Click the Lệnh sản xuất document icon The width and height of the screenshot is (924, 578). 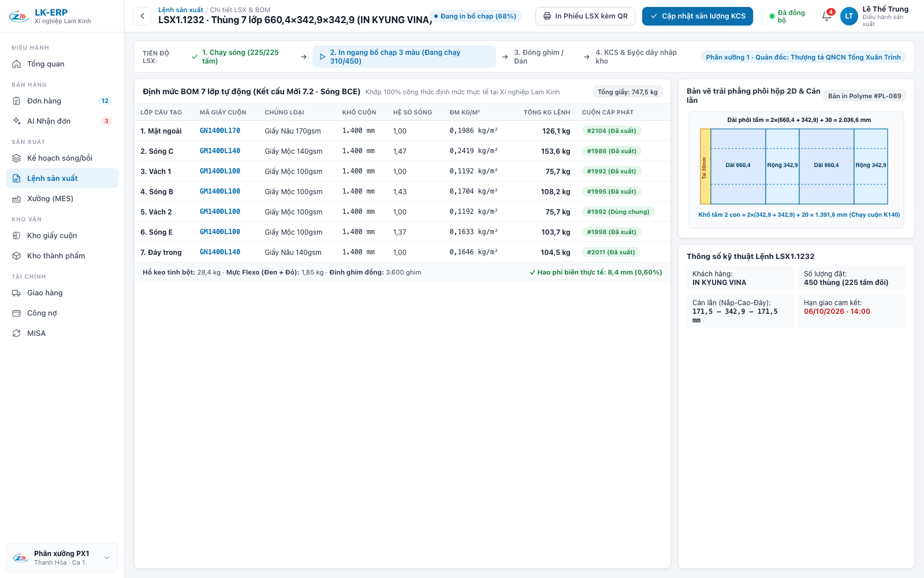click(x=17, y=179)
